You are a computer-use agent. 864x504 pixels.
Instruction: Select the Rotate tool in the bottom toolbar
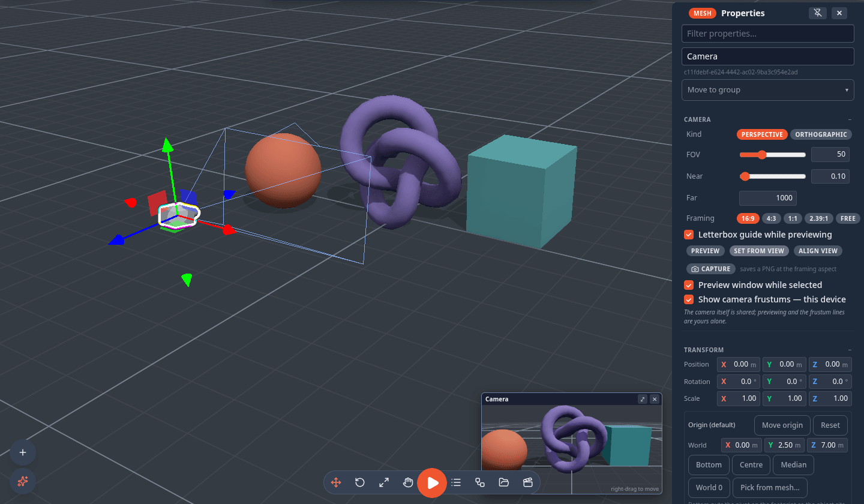[x=360, y=482]
